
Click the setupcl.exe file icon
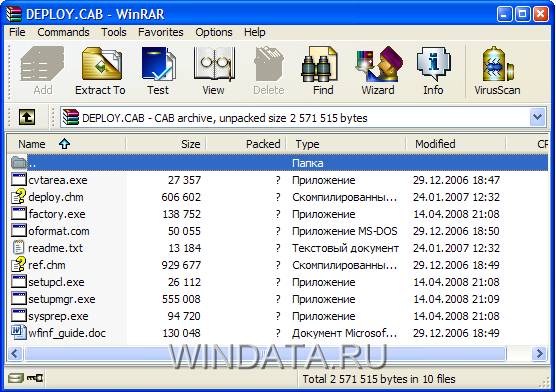click(18, 282)
